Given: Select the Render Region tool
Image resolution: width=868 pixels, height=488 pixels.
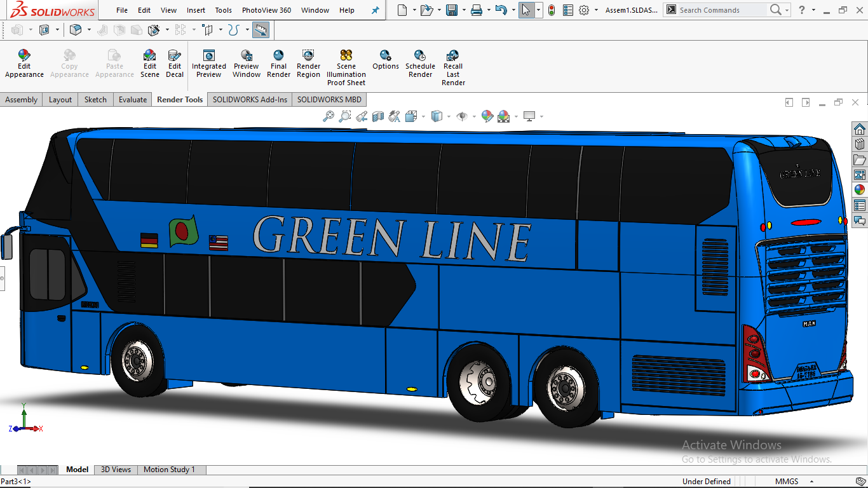Looking at the screenshot, I should [308, 64].
